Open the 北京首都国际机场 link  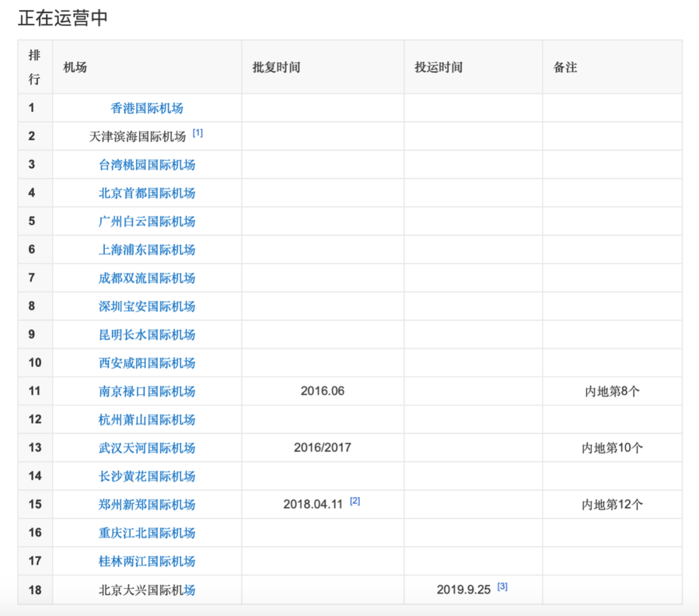coord(147,193)
